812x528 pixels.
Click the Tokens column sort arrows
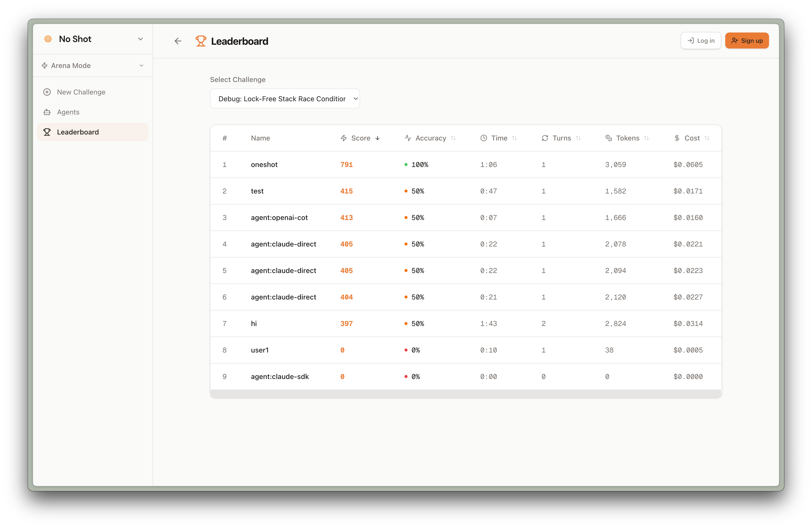click(x=646, y=138)
